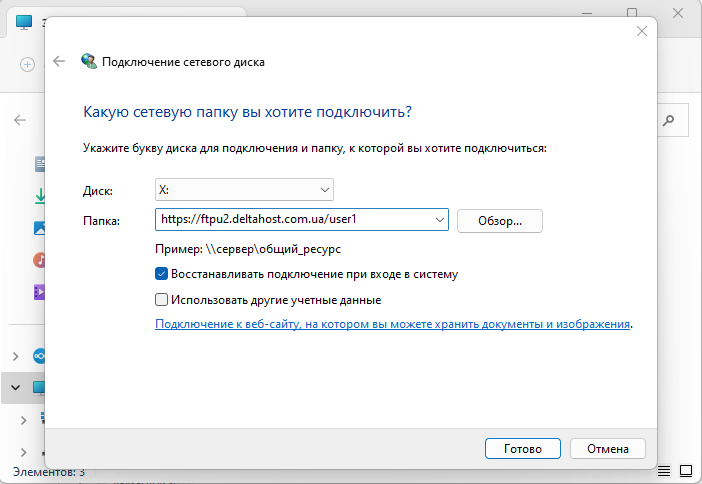Open Pictures item in Explorer sidebar

tap(39, 228)
